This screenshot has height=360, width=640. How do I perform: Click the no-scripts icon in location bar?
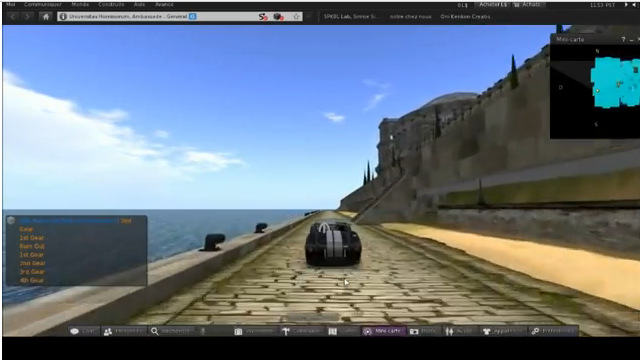coord(263,17)
